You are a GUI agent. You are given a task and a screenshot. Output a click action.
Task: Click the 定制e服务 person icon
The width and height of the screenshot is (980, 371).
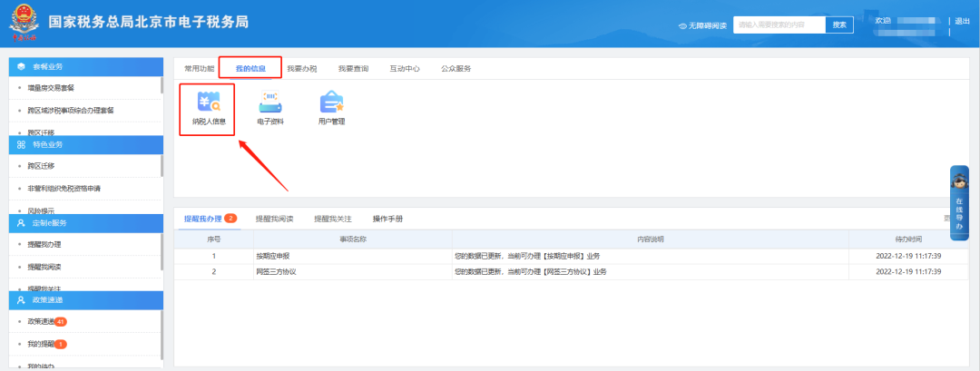22,222
